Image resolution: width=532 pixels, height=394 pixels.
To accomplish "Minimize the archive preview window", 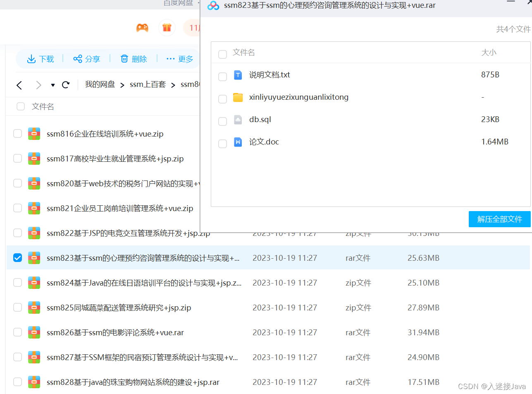I will [511, 2].
